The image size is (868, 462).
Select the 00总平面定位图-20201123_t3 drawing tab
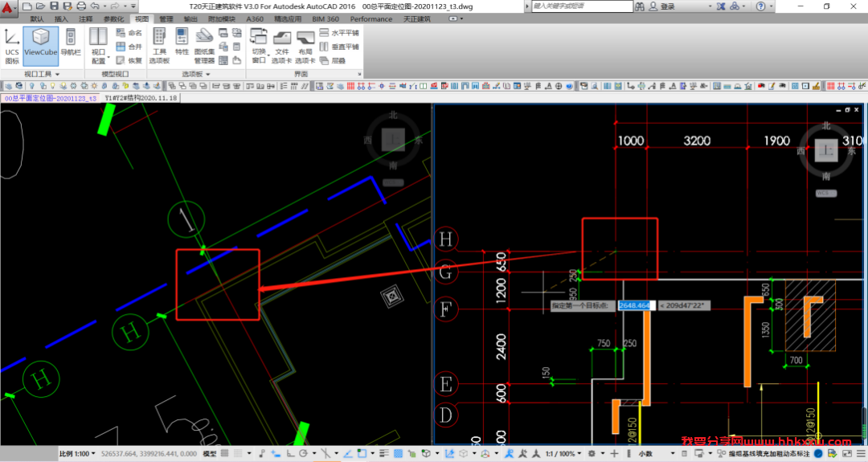51,98
